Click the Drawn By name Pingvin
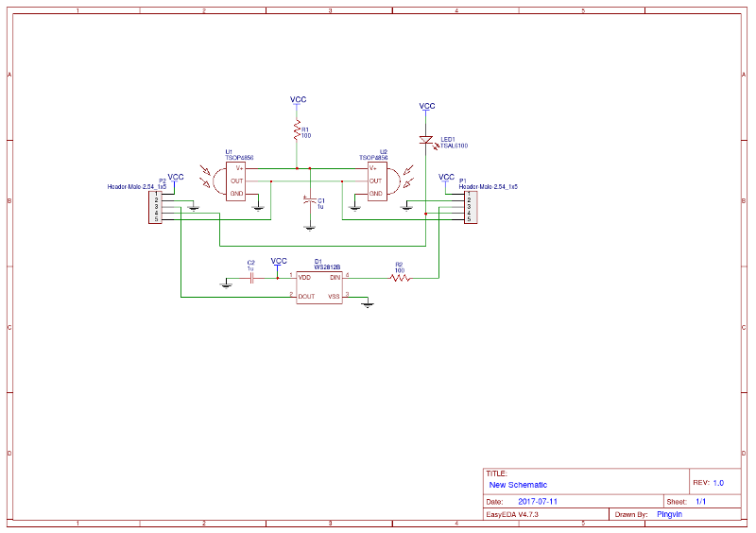The image size is (756, 533). click(670, 515)
